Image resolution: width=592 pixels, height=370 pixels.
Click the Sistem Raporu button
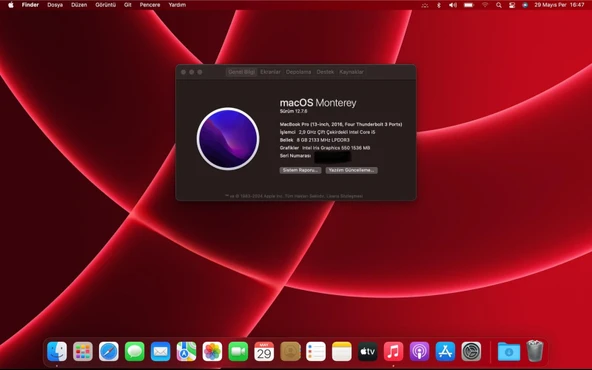(x=301, y=170)
